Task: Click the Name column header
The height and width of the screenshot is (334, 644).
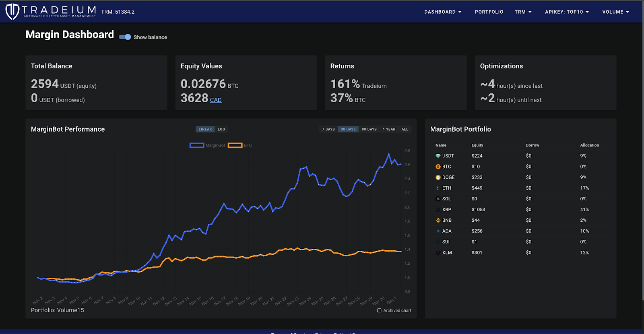Action: click(441, 145)
